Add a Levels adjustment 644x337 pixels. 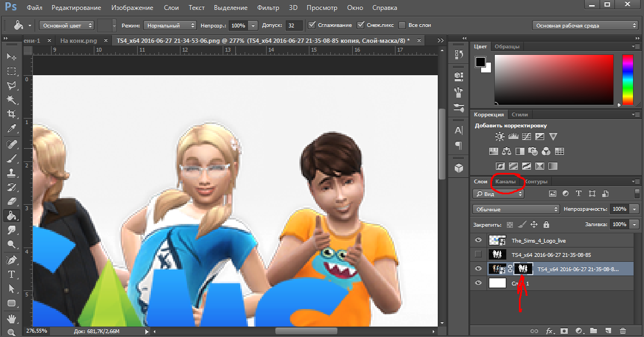click(x=513, y=137)
